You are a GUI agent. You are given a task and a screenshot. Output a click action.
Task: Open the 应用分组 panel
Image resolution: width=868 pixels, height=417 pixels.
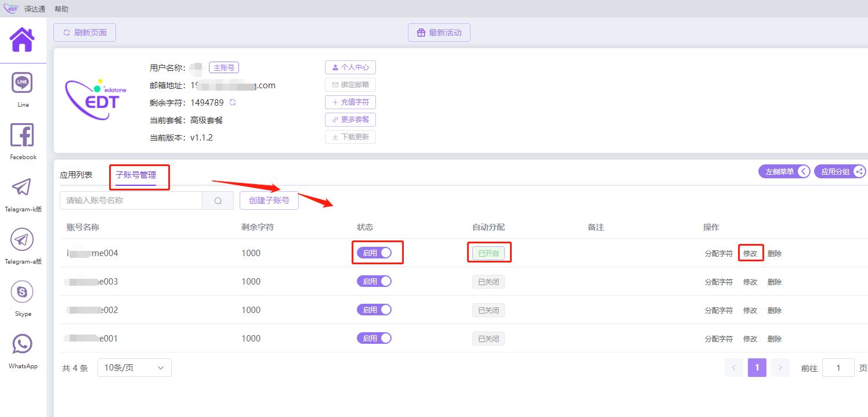[840, 171]
